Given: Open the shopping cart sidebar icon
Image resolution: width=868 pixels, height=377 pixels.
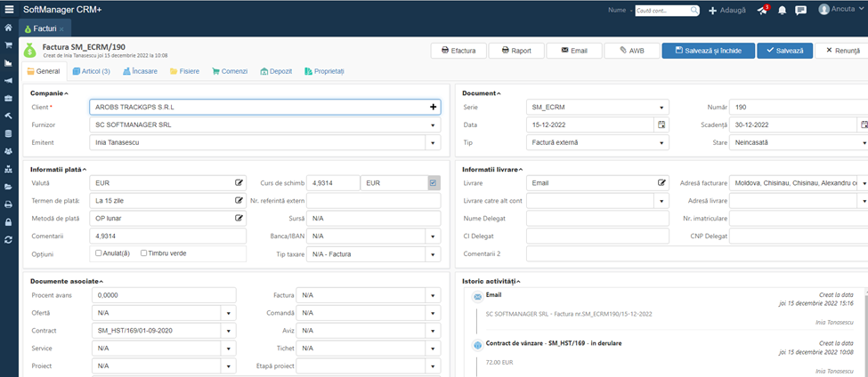Looking at the screenshot, I should (x=8, y=45).
